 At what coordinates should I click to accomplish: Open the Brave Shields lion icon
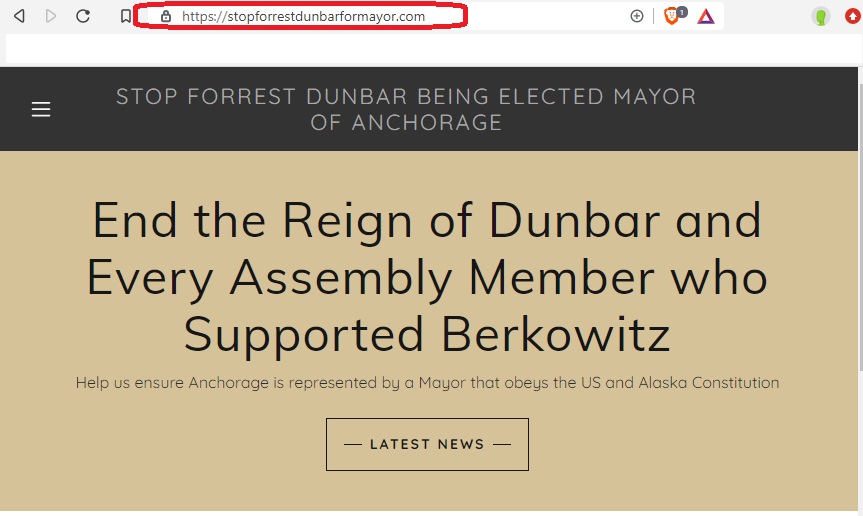pos(671,17)
